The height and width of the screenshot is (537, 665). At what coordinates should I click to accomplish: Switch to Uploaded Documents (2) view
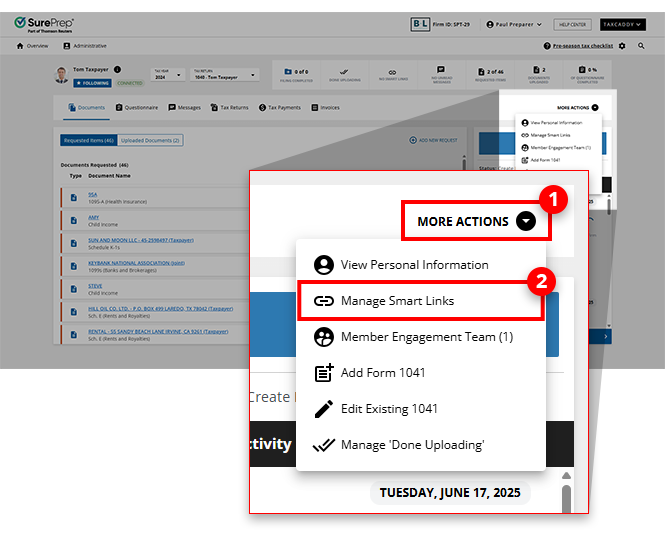(150, 140)
